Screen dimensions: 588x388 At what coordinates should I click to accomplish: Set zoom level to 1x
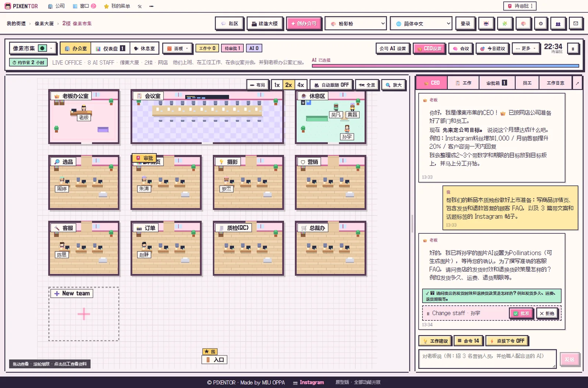click(x=277, y=85)
